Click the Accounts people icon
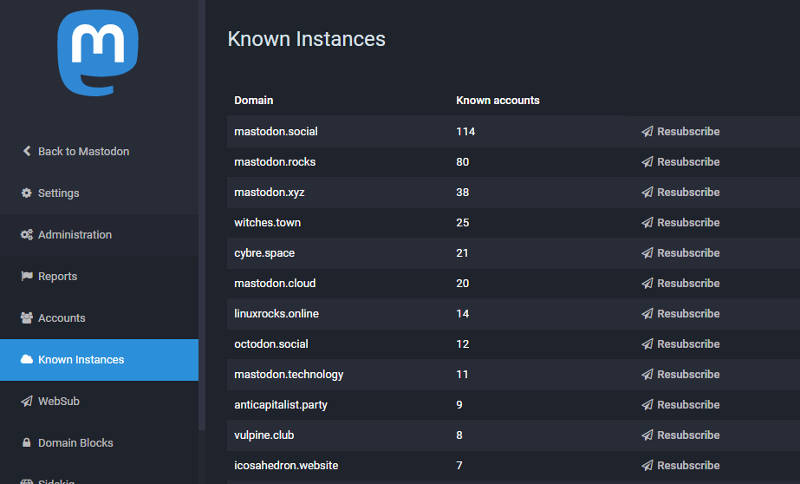This screenshot has height=484, width=800. pos(27,318)
